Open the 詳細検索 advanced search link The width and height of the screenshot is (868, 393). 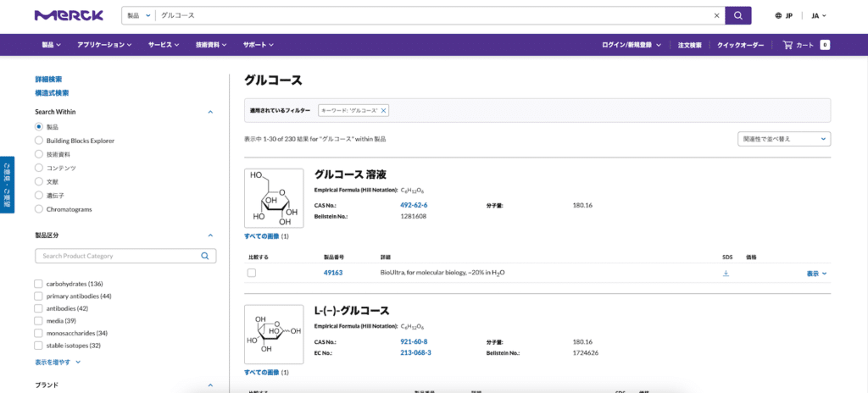click(x=48, y=79)
